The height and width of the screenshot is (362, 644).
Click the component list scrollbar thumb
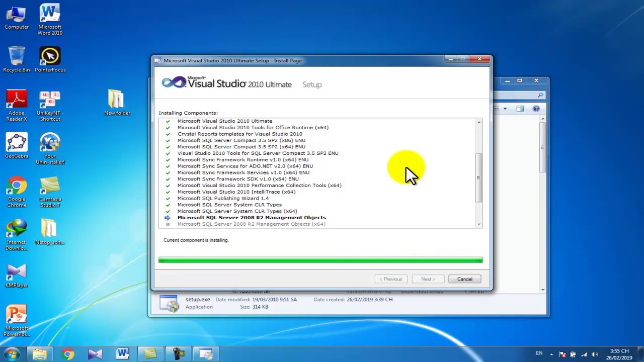click(478, 178)
